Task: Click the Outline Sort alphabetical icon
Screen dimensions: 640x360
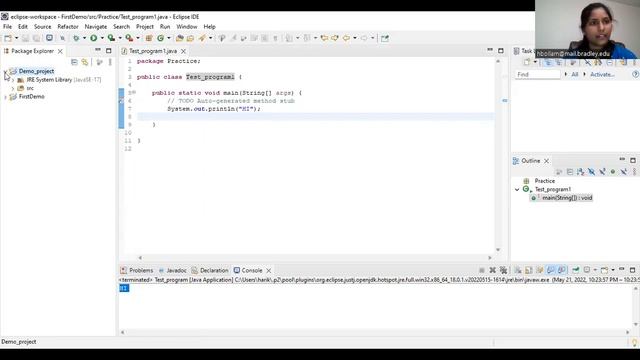Action: pyautogui.click(x=580, y=172)
